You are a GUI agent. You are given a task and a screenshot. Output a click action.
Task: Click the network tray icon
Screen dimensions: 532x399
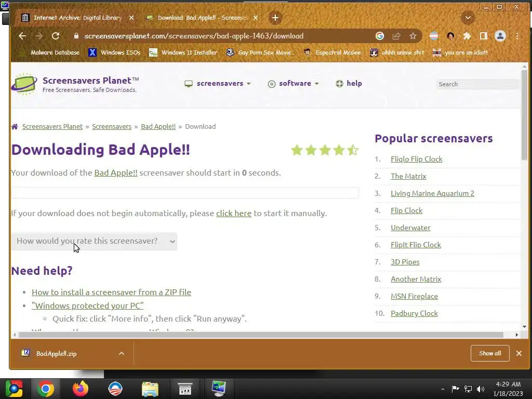click(468, 389)
